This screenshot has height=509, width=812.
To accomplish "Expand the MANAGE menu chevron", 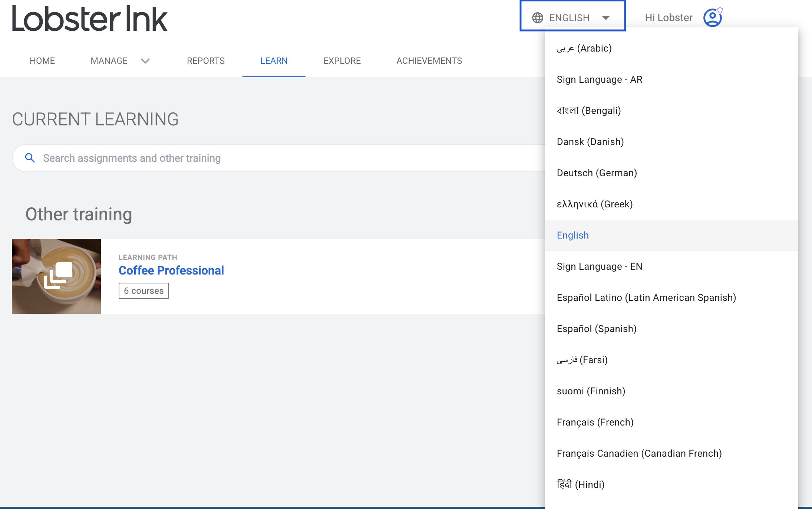I will click(145, 61).
